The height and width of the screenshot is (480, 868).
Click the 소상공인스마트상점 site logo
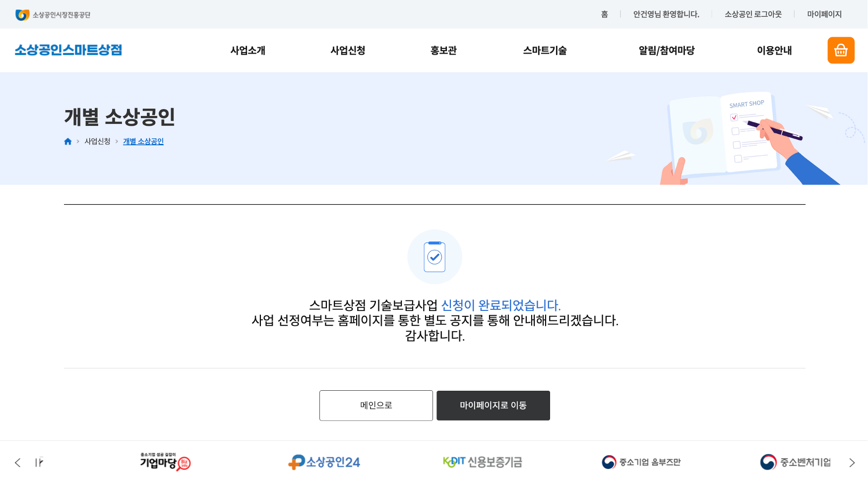68,50
